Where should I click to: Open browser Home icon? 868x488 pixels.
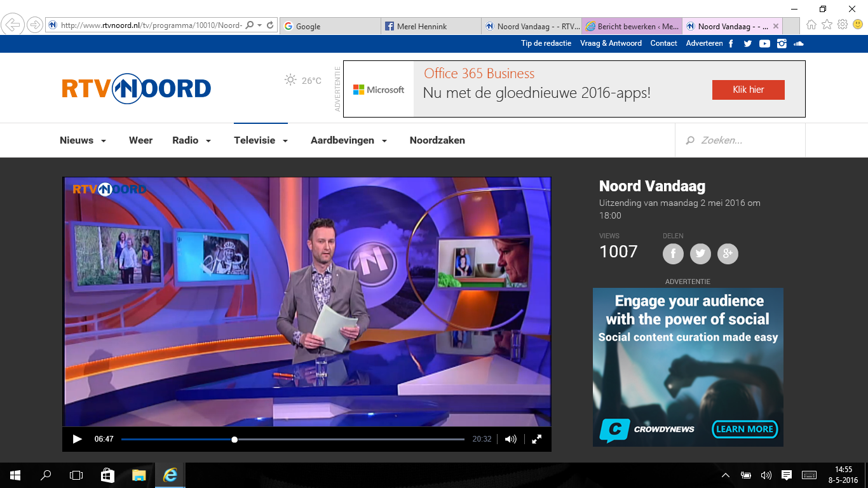click(x=811, y=25)
